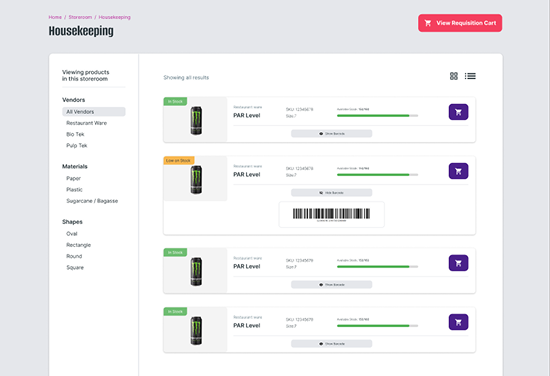Go to Storeroom in the breadcrumb
The height and width of the screenshot is (376, 550).
coord(80,17)
